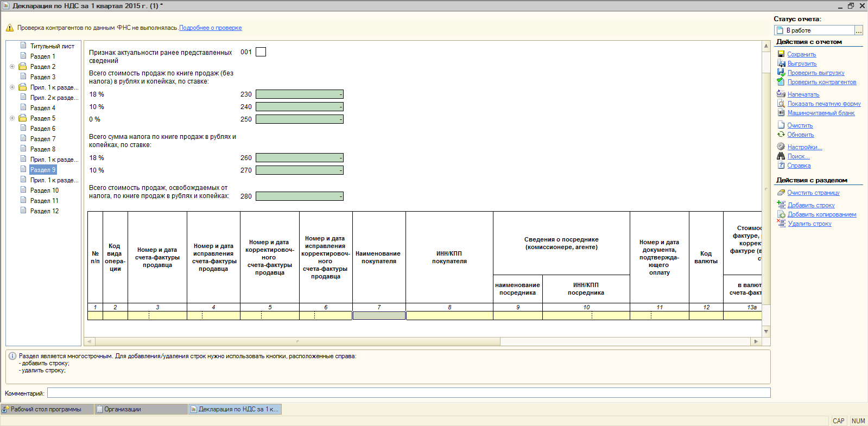Image resolution: width=868 pixels, height=426 pixels.
Task: Open report status selector ellipsis button
Action: [x=858, y=30]
